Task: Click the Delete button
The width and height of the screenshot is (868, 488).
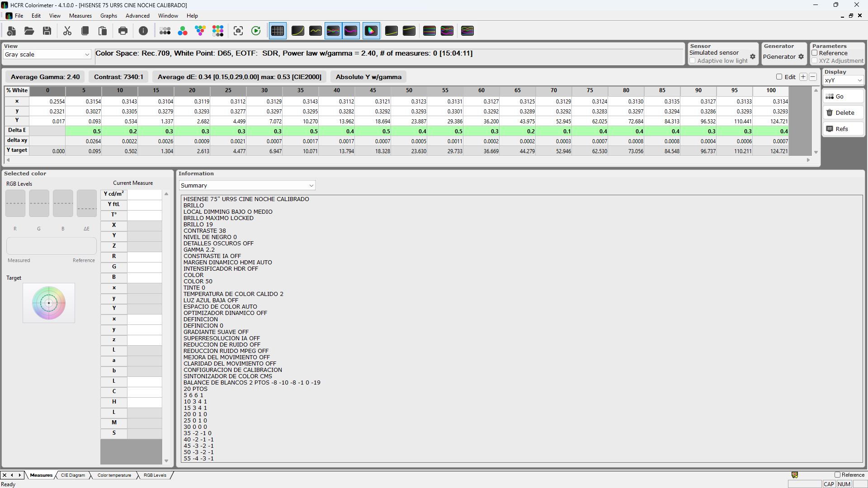Action: coord(843,113)
